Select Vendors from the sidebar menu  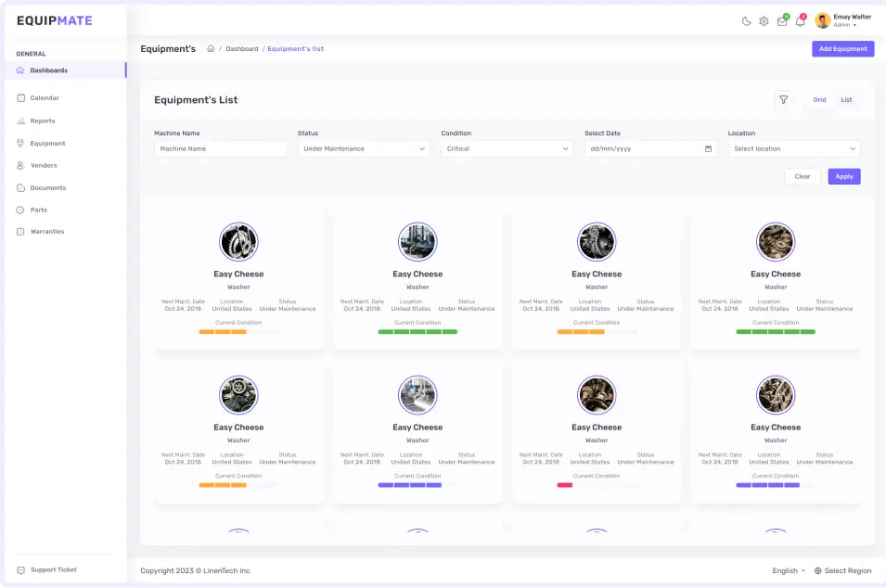[x=44, y=165]
